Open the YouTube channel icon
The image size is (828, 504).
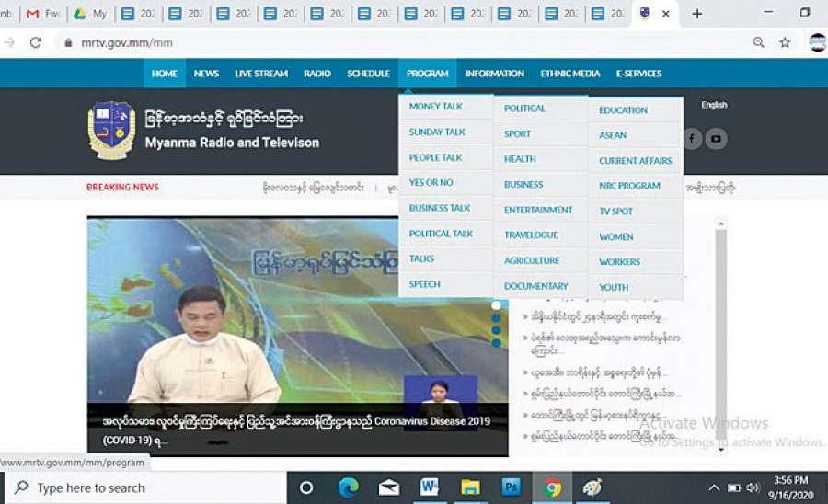pos(716,139)
